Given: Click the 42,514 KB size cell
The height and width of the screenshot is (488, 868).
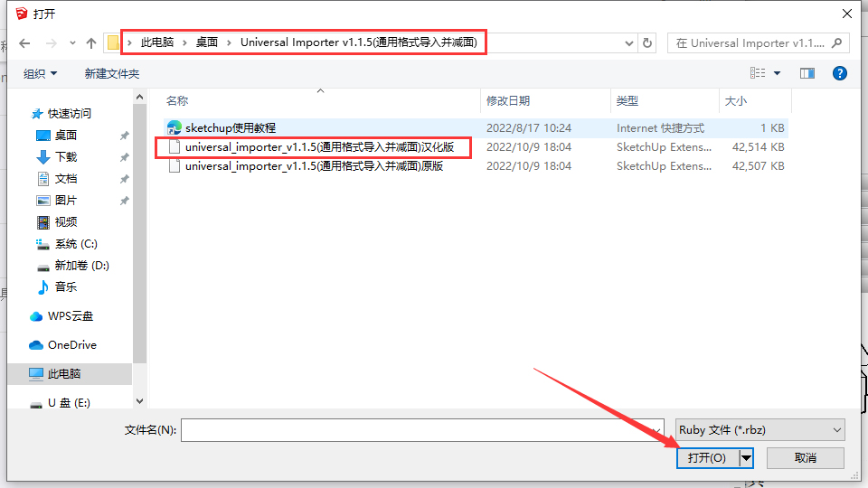Looking at the screenshot, I should (758, 147).
